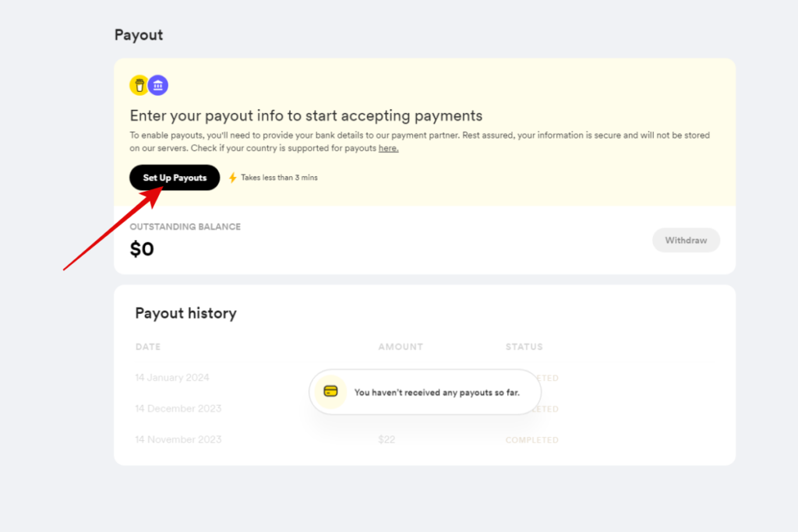The width and height of the screenshot is (798, 532).
Task: Click the lightning bolt icon
Action: point(232,178)
